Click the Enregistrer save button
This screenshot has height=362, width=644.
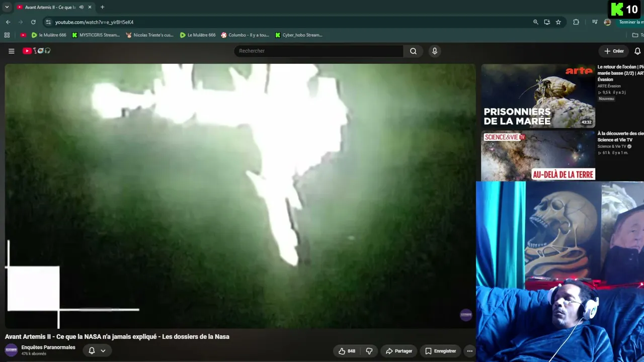441,351
